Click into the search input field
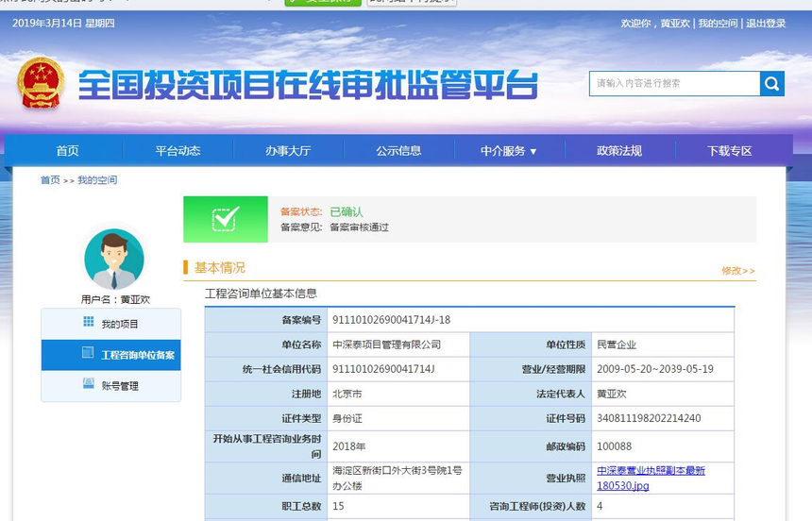Screen dimensions: 812x521 675,83
